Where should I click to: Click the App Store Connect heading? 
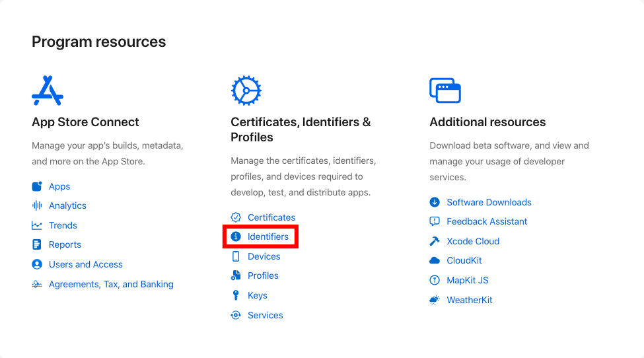pyautogui.click(x=85, y=122)
